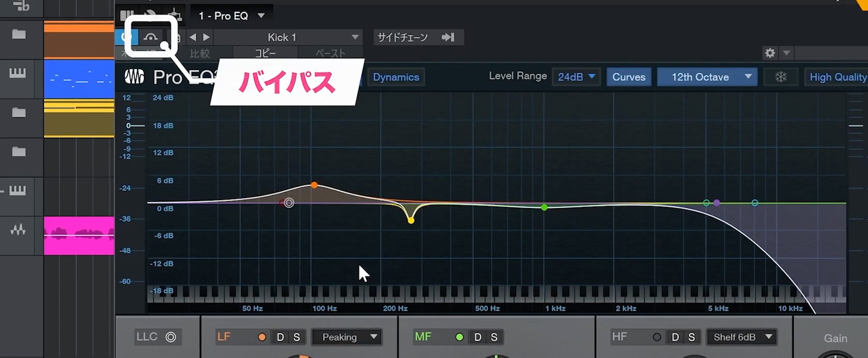Enable the HF band
Screen dimensions: 868x358
tap(656, 337)
